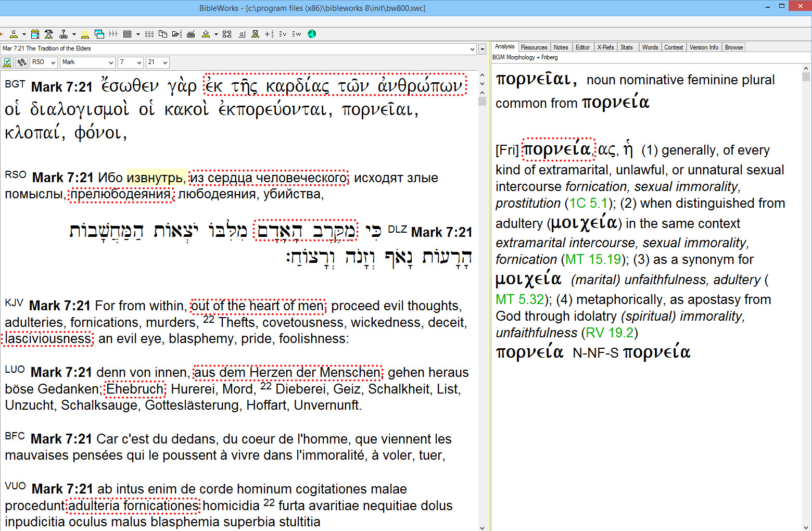
Task: Switch to the Resources tab
Action: coord(534,47)
